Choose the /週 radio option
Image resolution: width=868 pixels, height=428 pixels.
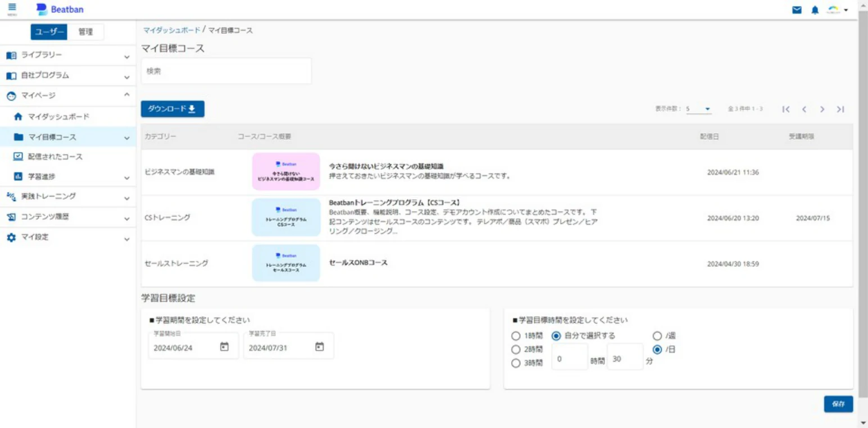(657, 336)
